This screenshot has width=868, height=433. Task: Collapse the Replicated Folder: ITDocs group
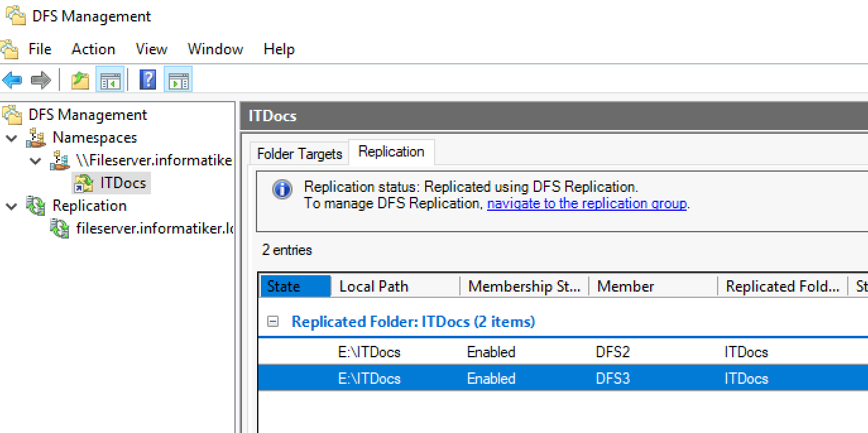[x=273, y=321]
